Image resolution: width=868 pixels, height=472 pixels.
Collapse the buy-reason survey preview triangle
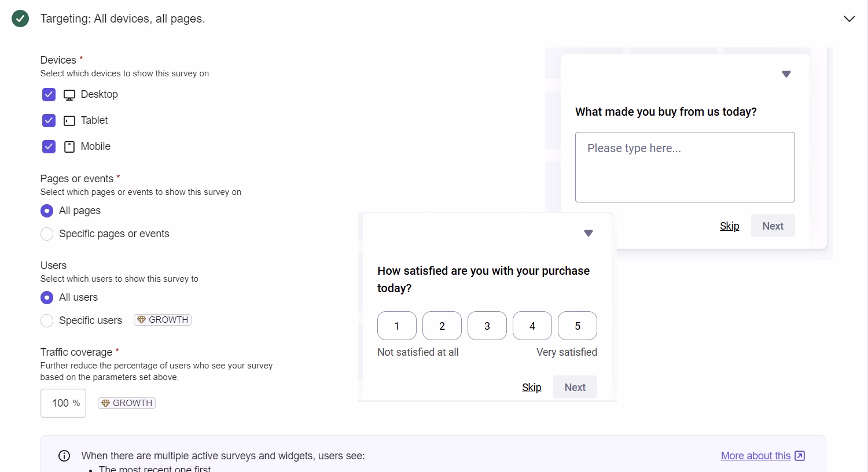(786, 74)
